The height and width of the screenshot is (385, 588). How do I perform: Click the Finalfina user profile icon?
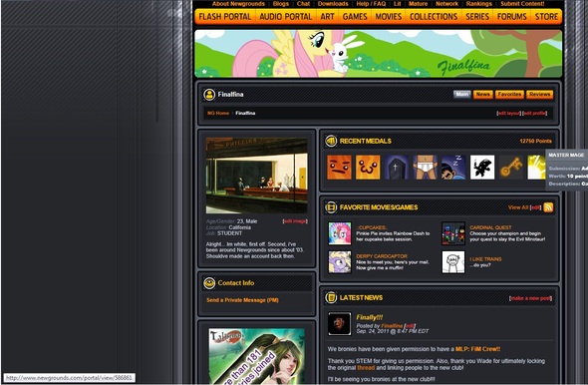[x=209, y=94]
